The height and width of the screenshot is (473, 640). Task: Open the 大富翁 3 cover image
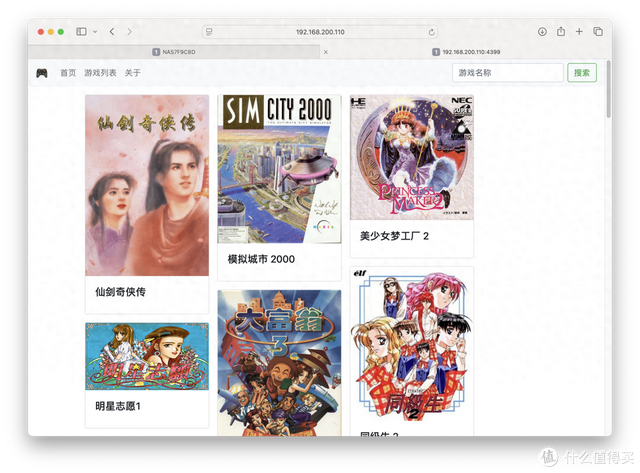[279, 363]
